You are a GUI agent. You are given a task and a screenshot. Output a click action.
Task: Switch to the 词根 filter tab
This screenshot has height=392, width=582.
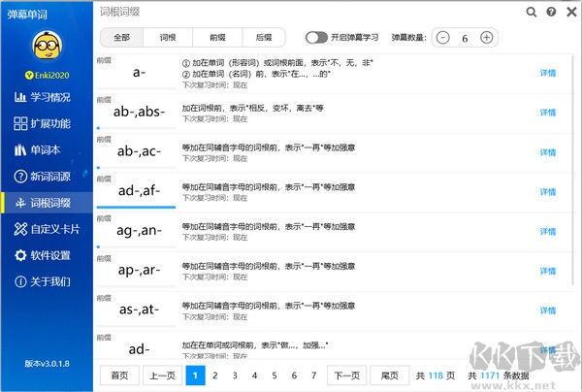pos(168,38)
